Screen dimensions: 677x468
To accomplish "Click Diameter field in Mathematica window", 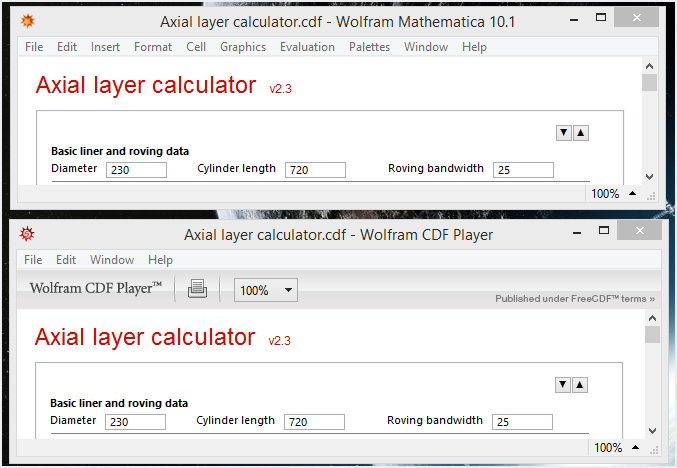I will (x=136, y=170).
